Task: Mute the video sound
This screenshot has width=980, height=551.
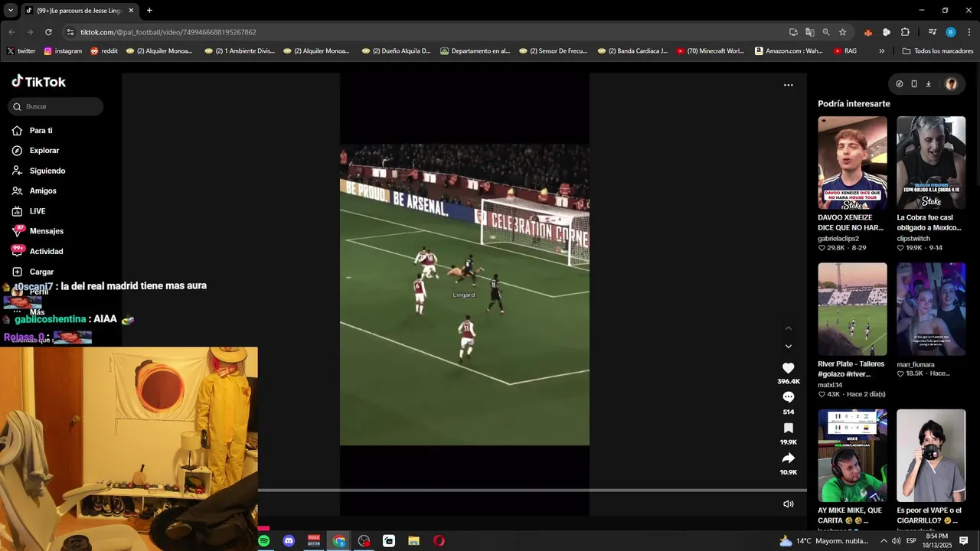Action: click(788, 504)
